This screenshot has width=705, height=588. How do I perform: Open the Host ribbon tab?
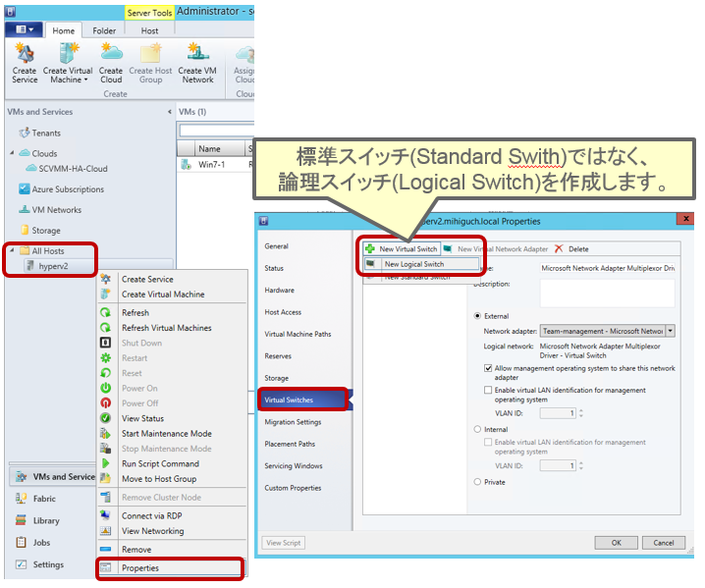(x=149, y=30)
